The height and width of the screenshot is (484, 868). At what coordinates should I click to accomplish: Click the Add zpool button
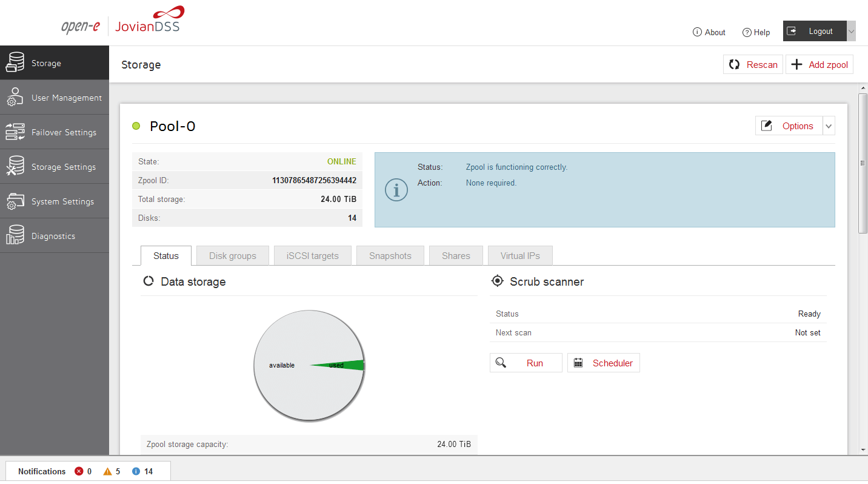(820, 65)
